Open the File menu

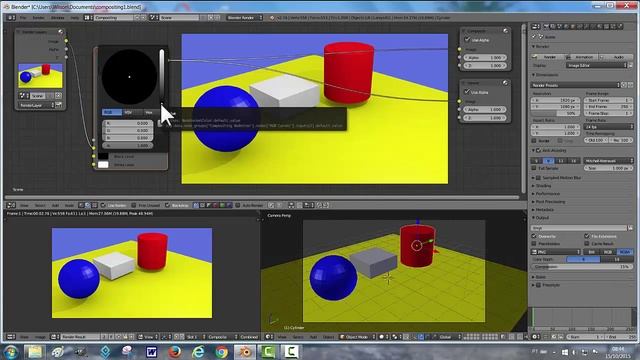(23, 18)
